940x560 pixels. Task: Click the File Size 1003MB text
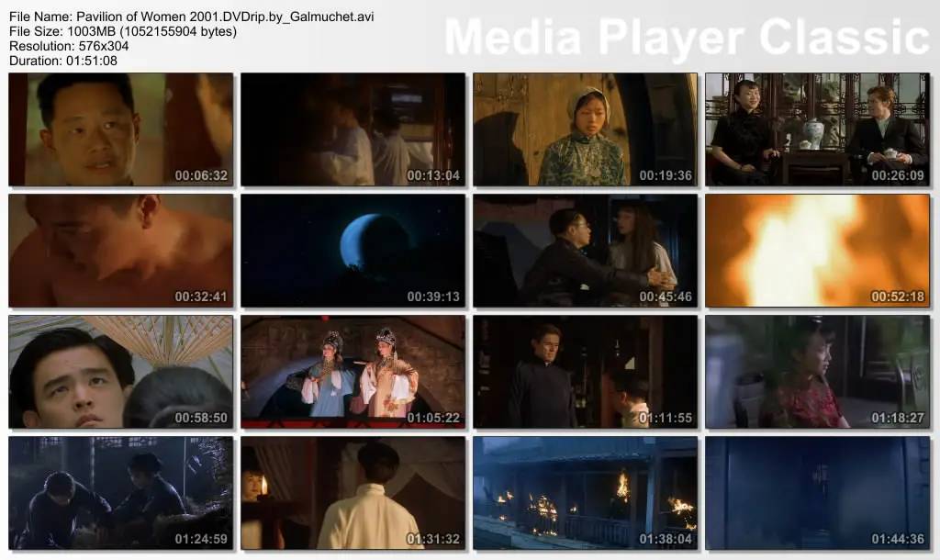pos(123,31)
